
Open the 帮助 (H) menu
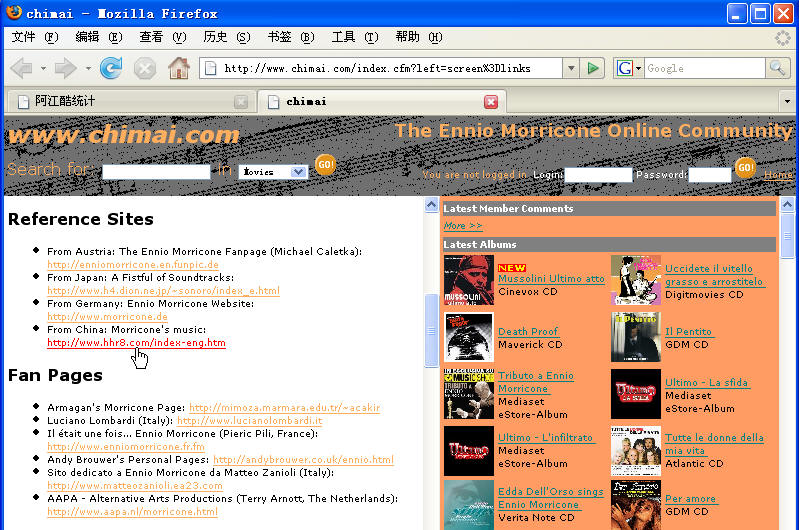click(x=419, y=37)
